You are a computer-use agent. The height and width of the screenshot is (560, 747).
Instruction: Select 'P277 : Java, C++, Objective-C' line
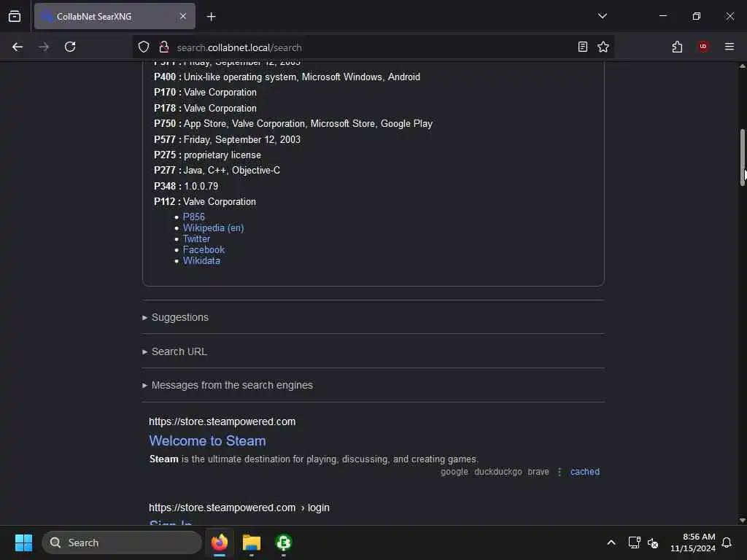[217, 170]
